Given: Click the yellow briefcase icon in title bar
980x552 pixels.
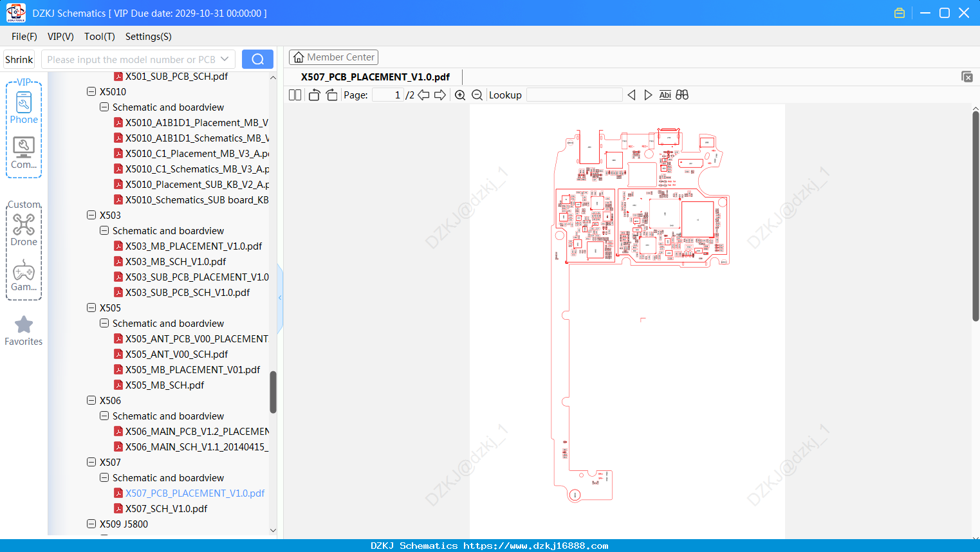Looking at the screenshot, I should click(x=900, y=13).
